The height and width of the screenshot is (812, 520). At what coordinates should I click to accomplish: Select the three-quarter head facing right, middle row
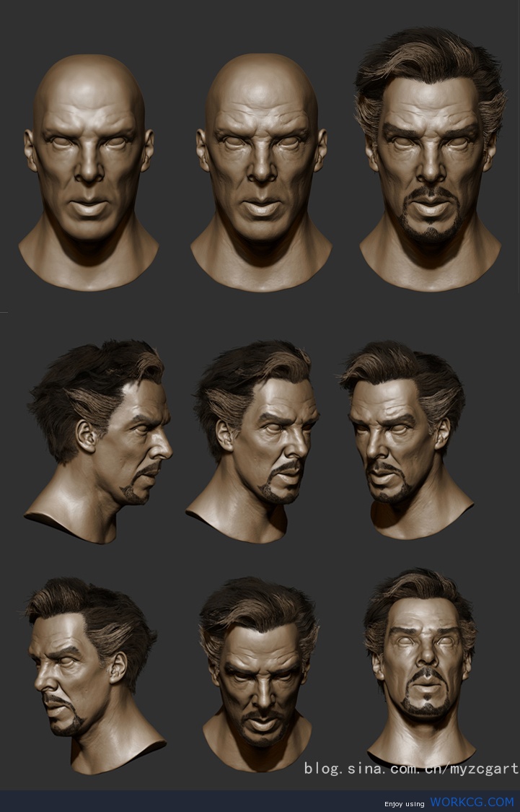tap(252, 442)
